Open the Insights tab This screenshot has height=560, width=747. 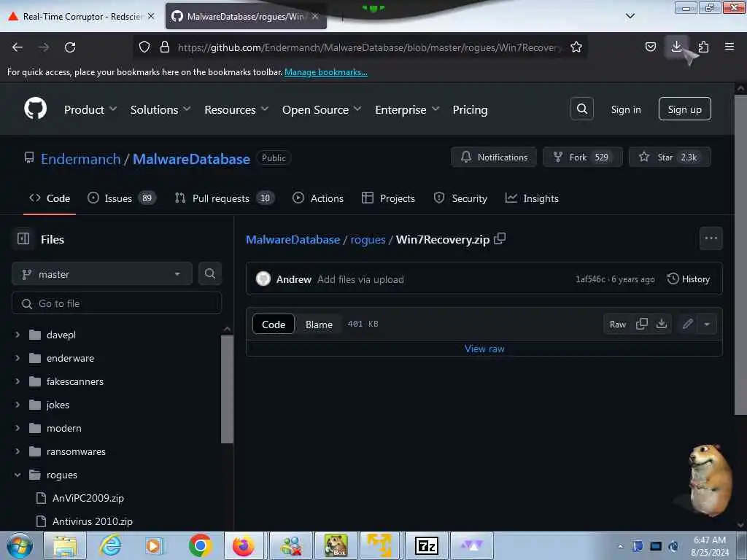pyautogui.click(x=532, y=198)
